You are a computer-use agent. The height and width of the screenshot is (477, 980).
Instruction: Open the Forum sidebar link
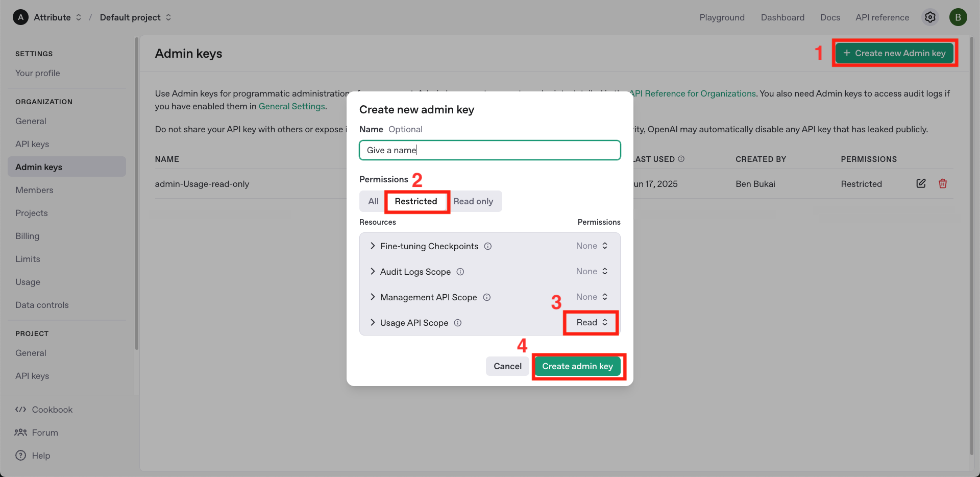(37, 433)
